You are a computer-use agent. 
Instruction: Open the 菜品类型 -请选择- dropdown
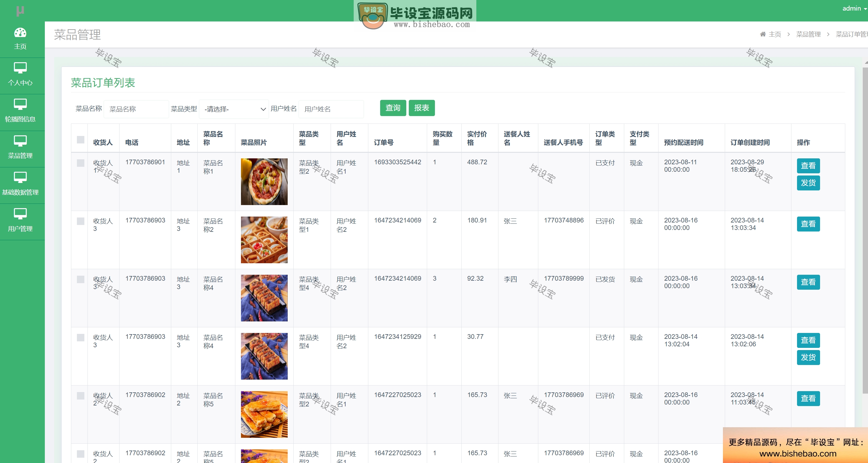click(x=234, y=109)
